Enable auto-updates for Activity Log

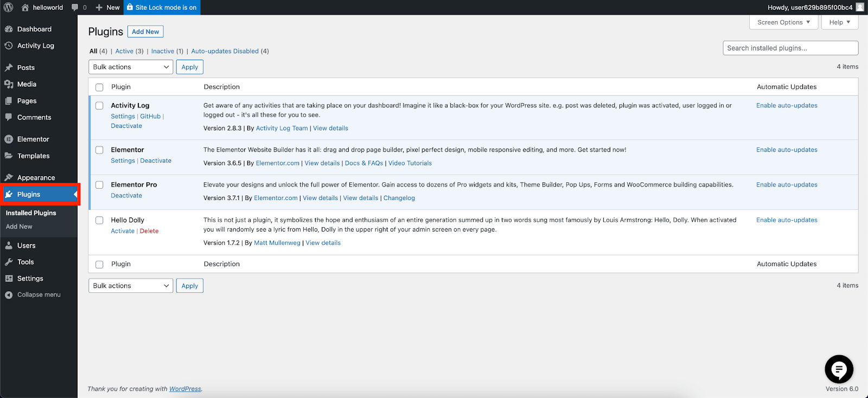click(787, 106)
